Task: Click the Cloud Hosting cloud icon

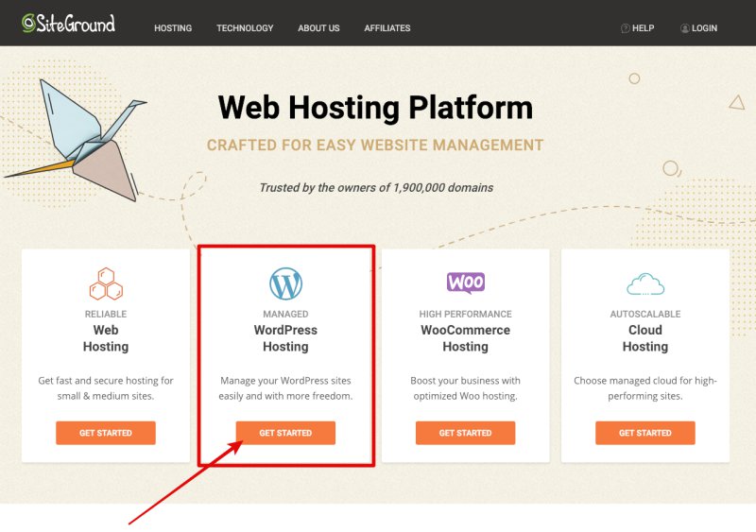Action: [x=645, y=284]
